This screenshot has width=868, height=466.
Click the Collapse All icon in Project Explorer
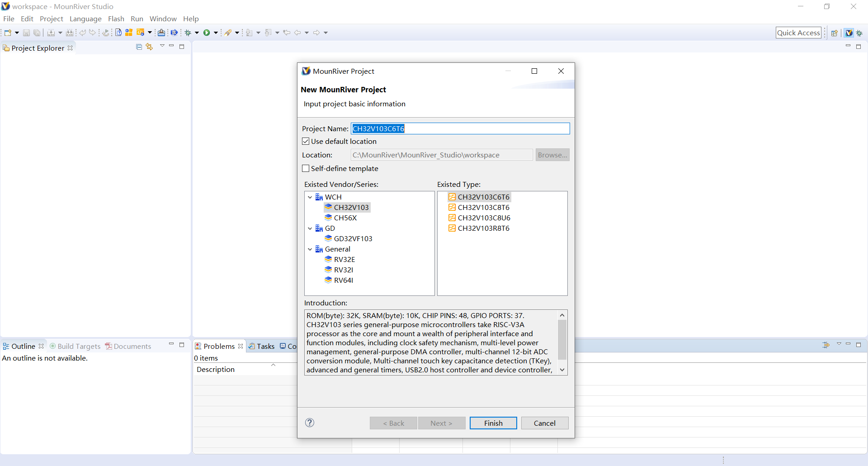[x=139, y=47]
